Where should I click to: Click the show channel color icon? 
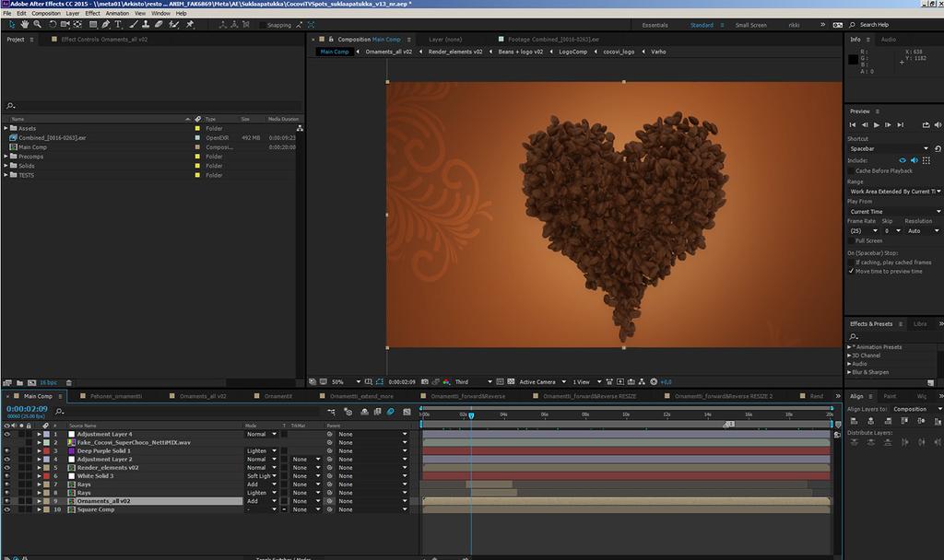[446, 382]
